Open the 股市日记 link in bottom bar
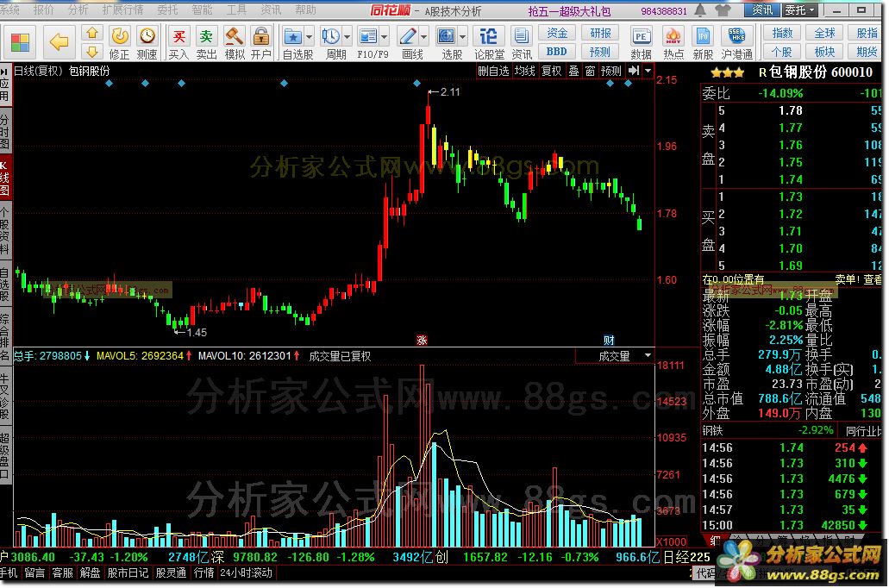The height and width of the screenshot is (588, 889). tap(128, 572)
